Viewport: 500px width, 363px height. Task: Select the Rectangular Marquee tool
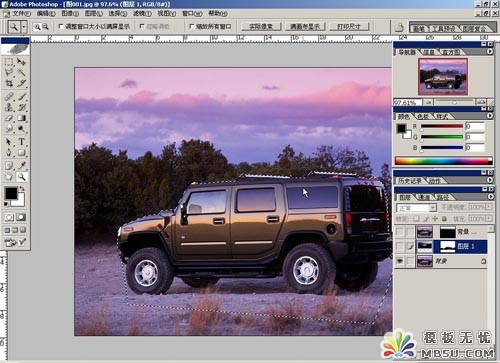9,62
